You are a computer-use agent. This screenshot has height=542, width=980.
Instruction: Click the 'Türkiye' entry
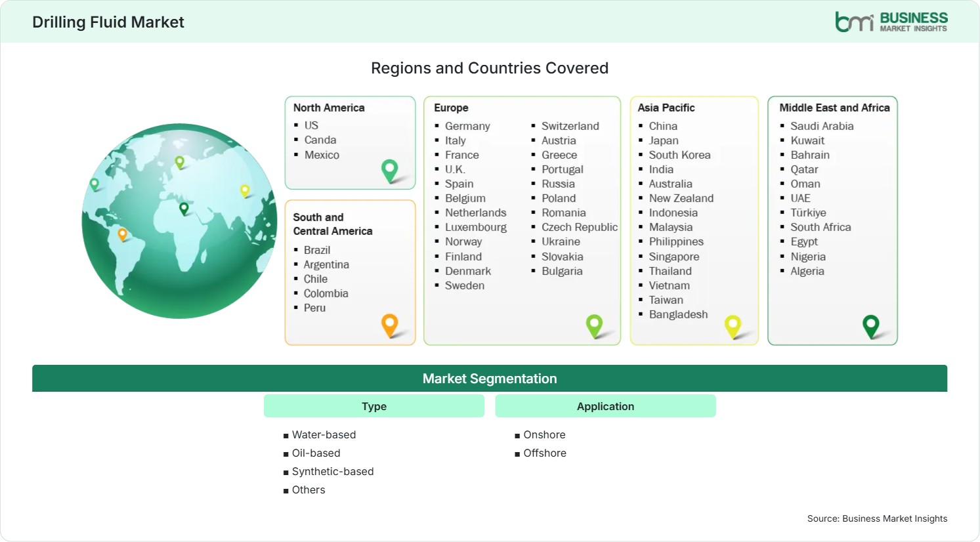[808, 213]
